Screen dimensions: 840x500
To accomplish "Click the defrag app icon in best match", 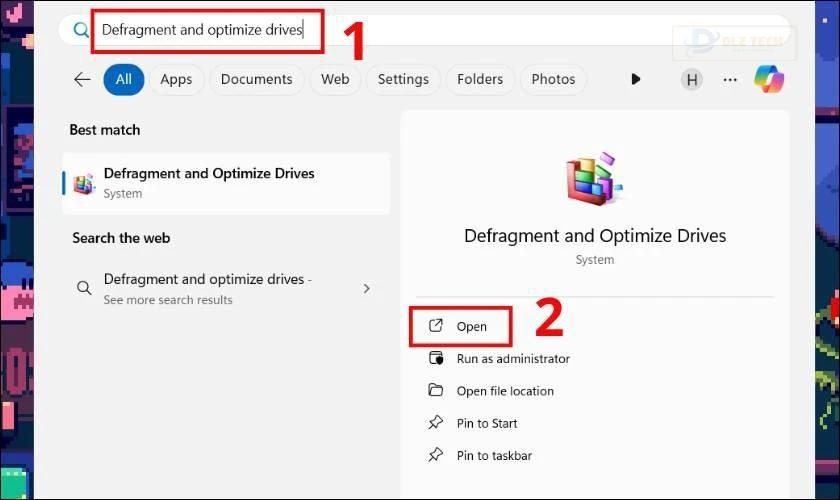I will point(84,184).
